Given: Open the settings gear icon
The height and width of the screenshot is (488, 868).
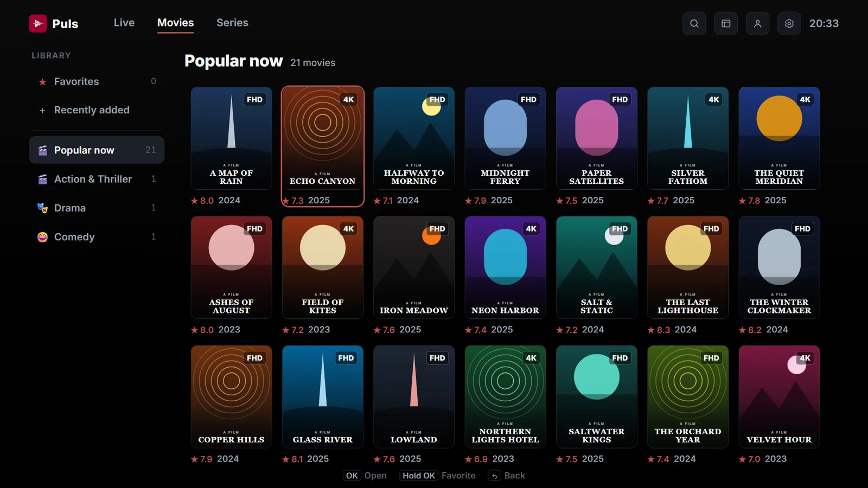Looking at the screenshot, I should [x=789, y=23].
